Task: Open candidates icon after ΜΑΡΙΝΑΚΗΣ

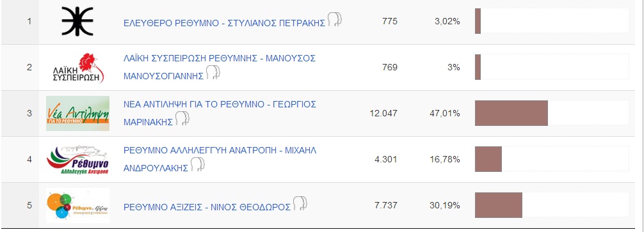Action: (x=182, y=118)
